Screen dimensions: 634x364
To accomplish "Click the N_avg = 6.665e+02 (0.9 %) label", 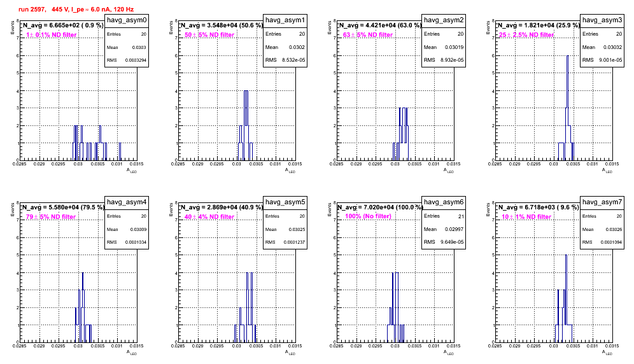I will tap(63, 25).
